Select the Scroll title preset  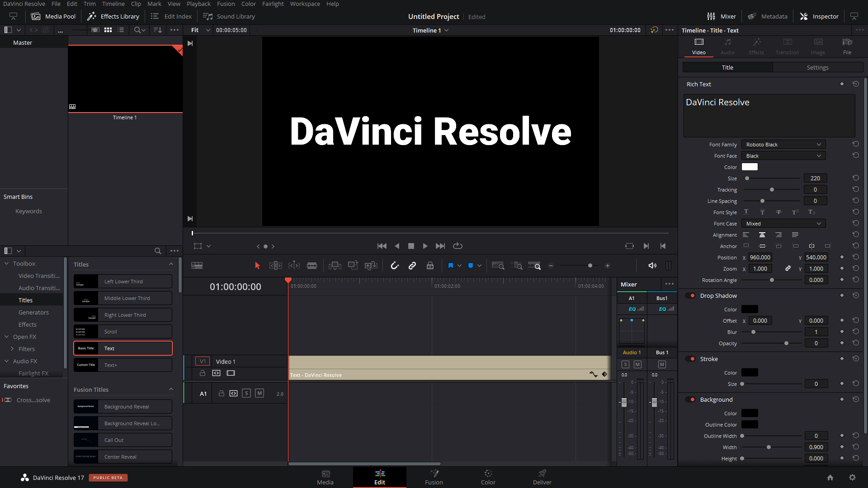coord(123,332)
